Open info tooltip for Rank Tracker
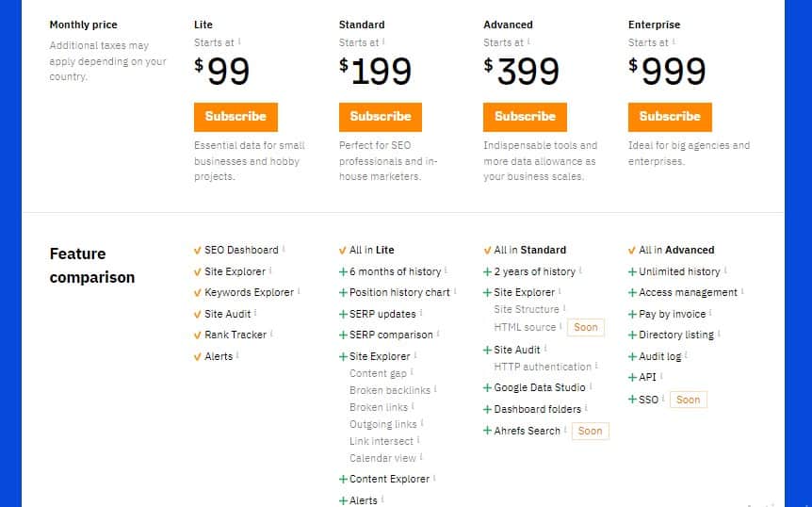Screen dimensions: 812x507 pos(272,334)
